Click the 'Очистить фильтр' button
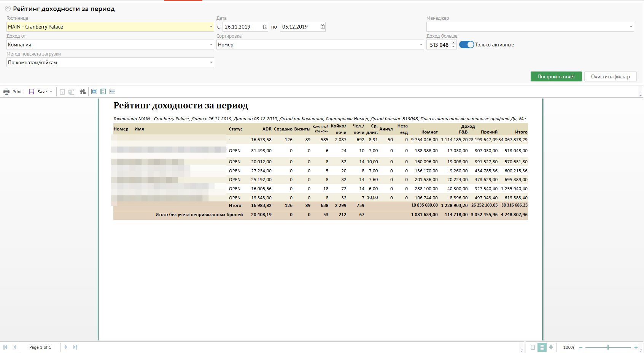Viewport: 644px width, 353px height. pyautogui.click(x=610, y=76)
